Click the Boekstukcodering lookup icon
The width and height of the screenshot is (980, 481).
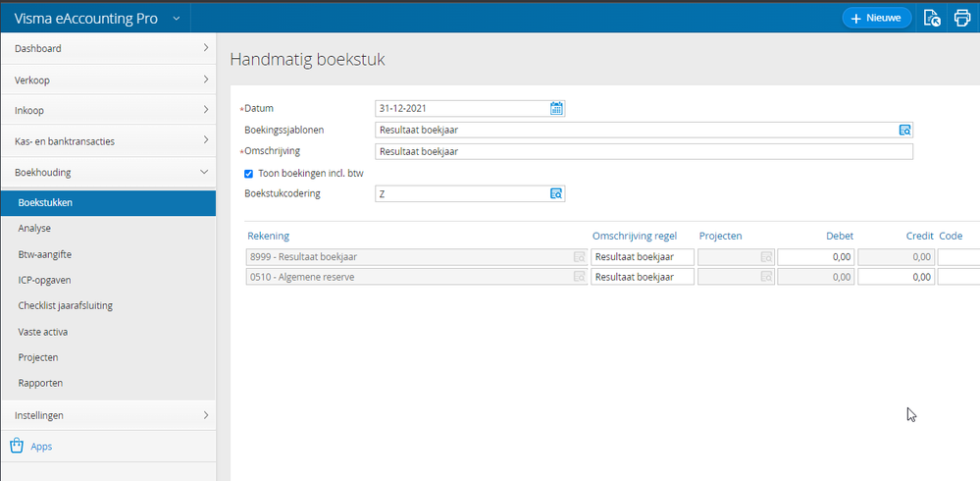click(x=556, y=193)
